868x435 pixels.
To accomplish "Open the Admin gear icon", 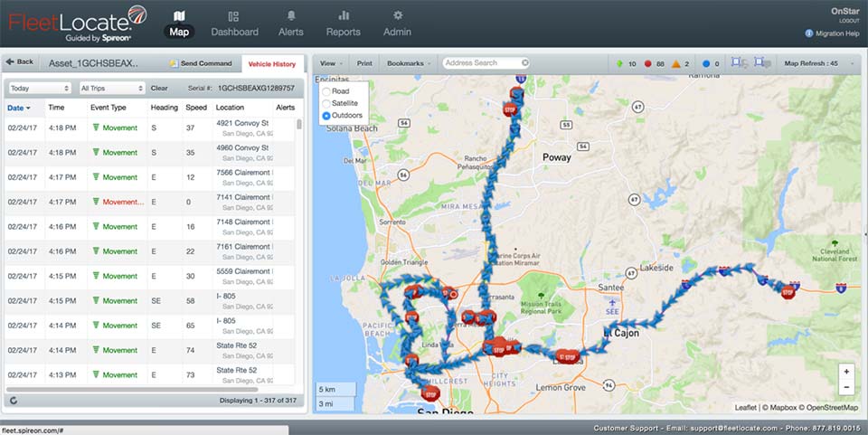I will tap(397, 16).
